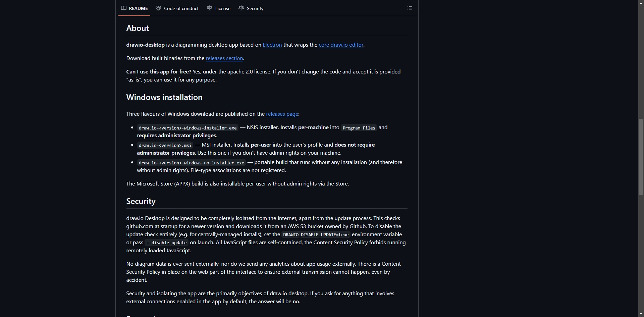Image resolution: width=644 pixels, height=317 pixels.
Task: Open the releases section link
Action: [x=224, y=58]
